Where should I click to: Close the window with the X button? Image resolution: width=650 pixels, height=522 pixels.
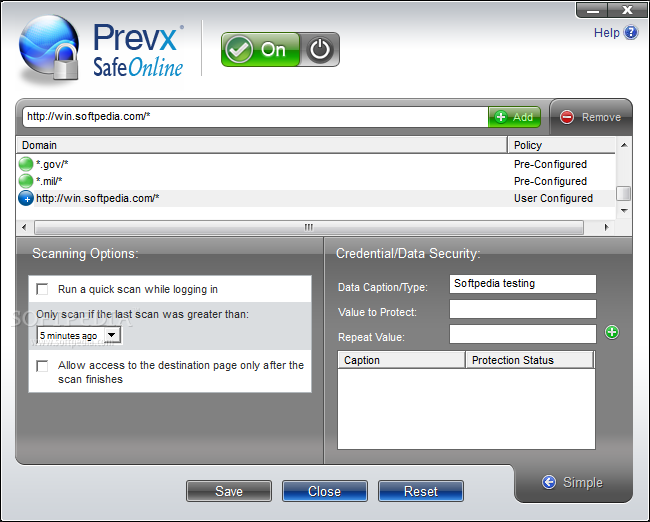[x=628, y=10]
